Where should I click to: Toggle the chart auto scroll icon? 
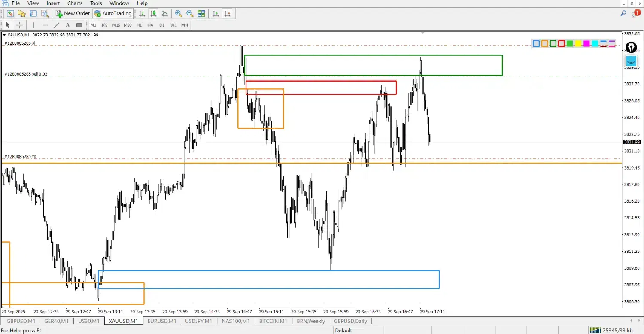[x=216, y=14]
